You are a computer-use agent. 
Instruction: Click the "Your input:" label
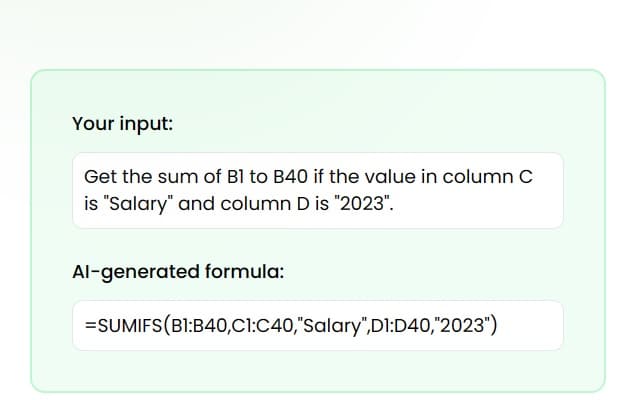coord(123,123)
